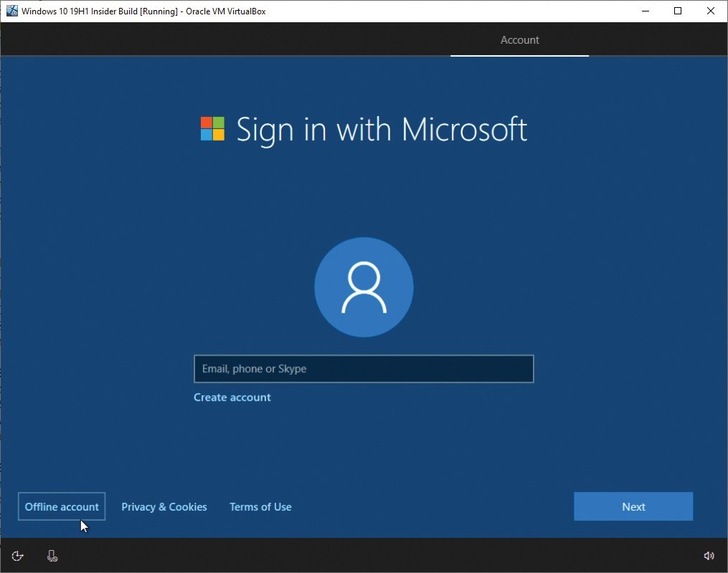Click the Next button
The image size is (728, 573).
pyautogui.click(x=633, y=506)
